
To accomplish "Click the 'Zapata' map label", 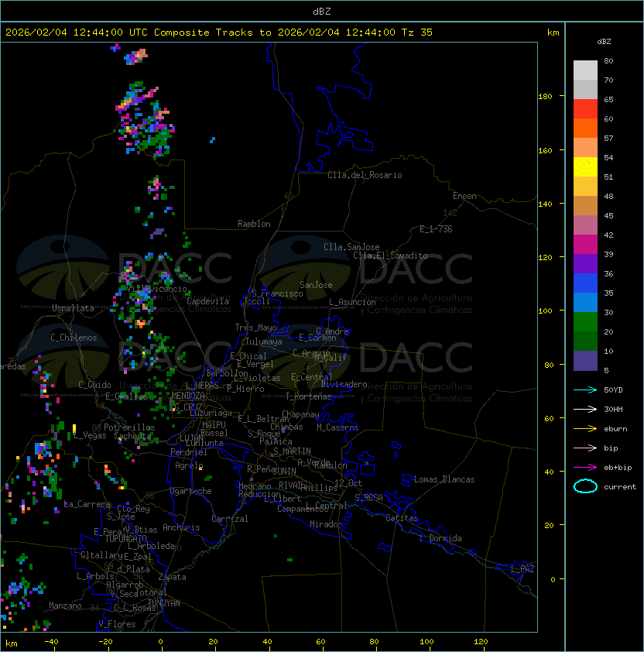I will 172,577.
